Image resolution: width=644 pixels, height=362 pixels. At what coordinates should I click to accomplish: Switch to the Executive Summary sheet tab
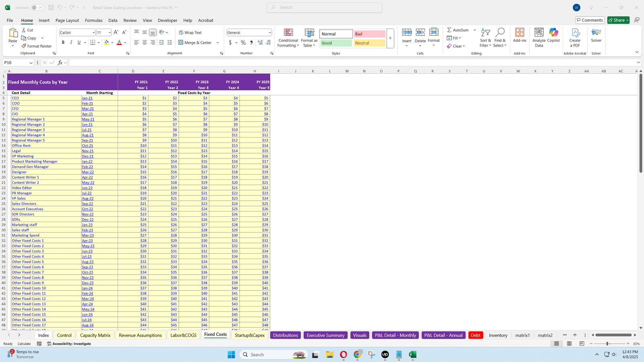325,335
